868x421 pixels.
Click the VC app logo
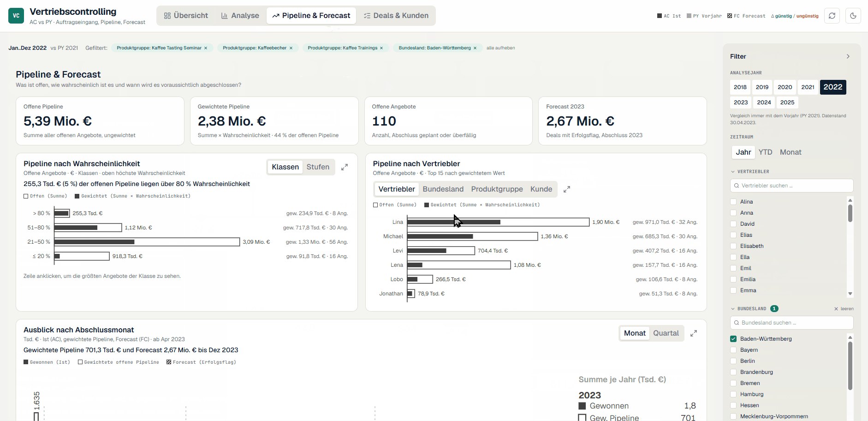16,16
